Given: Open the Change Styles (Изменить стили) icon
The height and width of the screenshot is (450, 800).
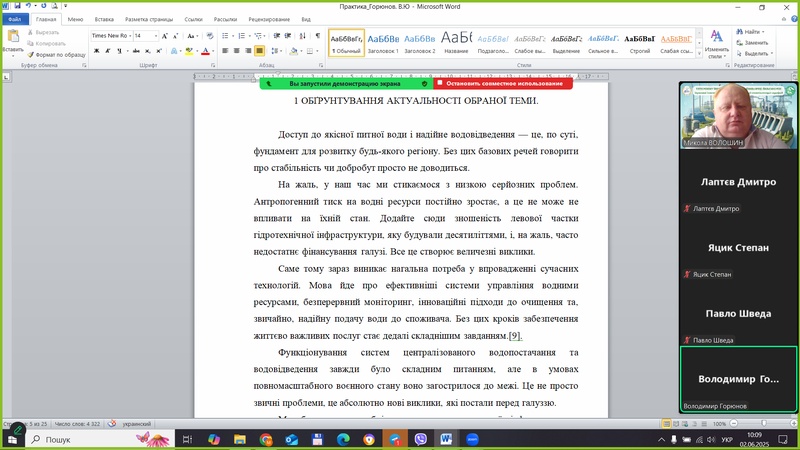Looking at the screenshot, I should 716,36.
